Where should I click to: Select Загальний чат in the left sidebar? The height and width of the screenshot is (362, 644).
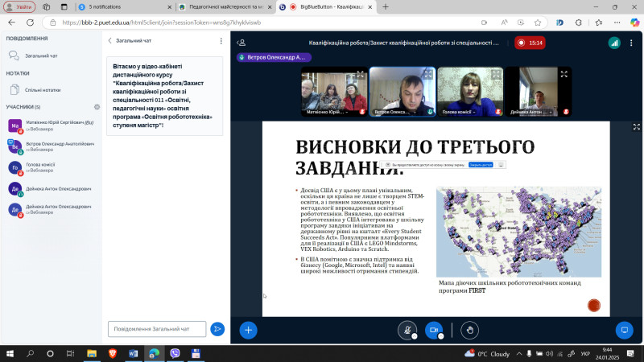pos(40,56)
